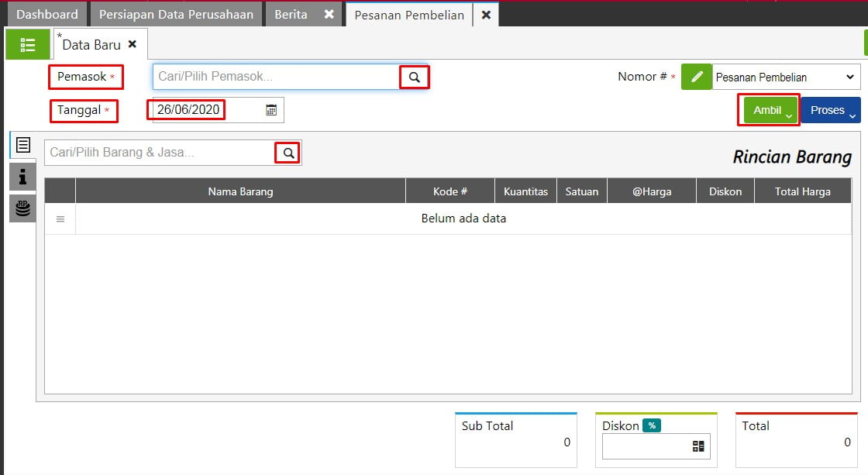The image size is (868, 475).
Task: Click the supplier search magnifier icon
Action: [414, 77]
